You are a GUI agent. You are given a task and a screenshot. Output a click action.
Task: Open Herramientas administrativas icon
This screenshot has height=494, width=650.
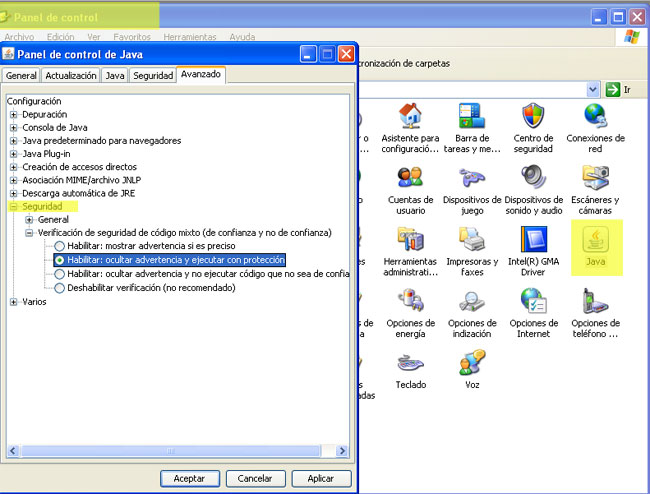click(x=410, y=239)
